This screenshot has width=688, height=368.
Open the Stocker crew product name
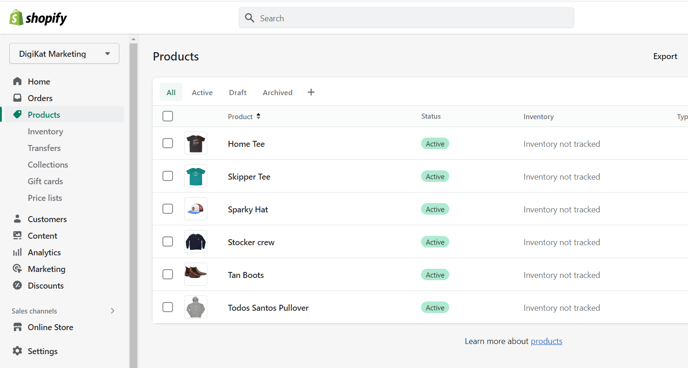[251, 242]
